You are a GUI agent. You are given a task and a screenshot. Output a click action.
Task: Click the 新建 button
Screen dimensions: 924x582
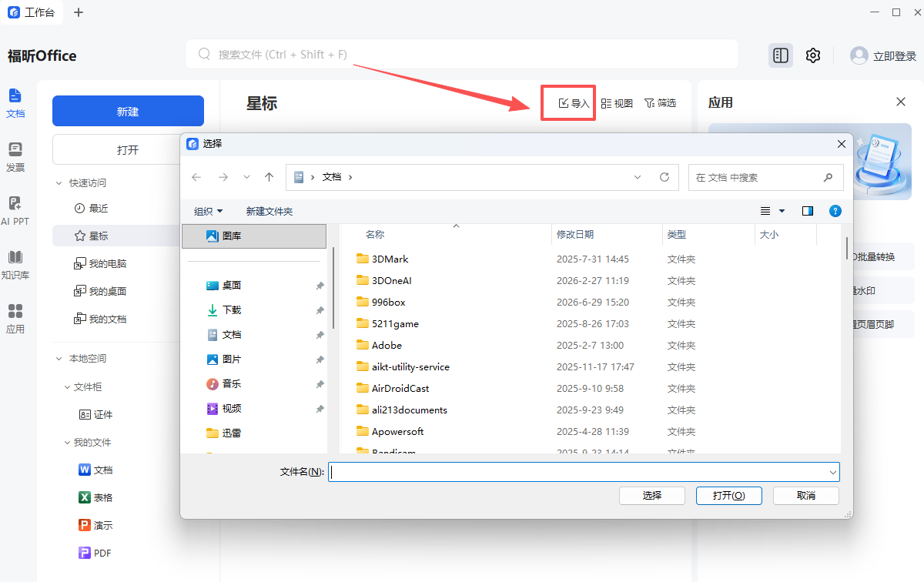(x=128, y=111)
